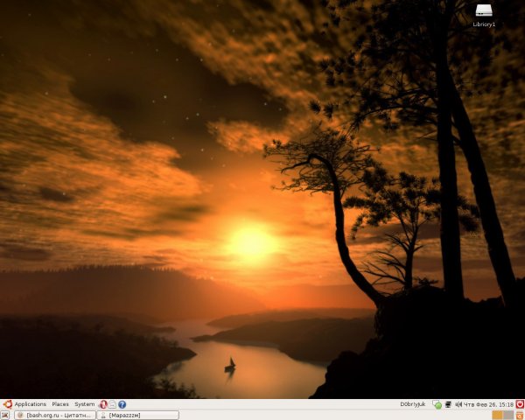This screenshot has height=420, width=525.
Task: Open the network monitor tray icon
Action: [448, 404]
